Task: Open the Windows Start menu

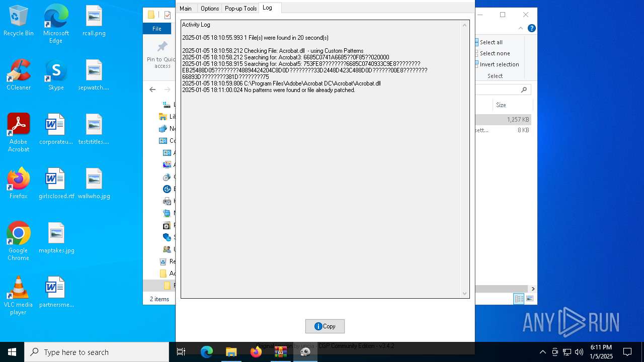Action: [x=12, y=352]
